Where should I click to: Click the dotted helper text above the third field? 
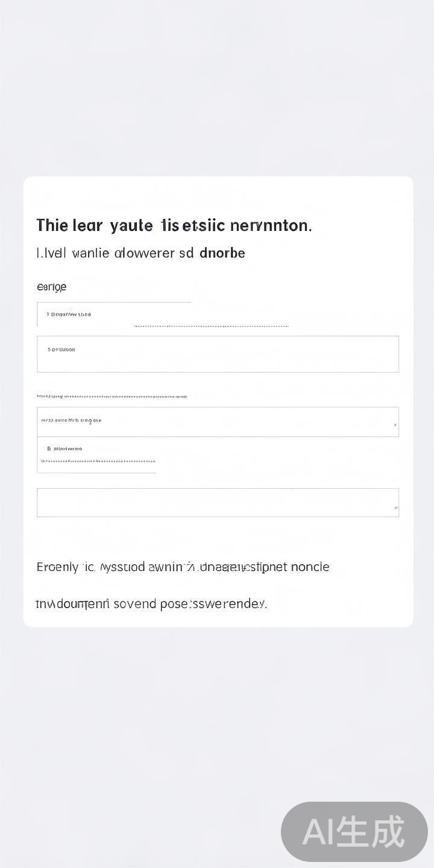[x=112, y=397]
